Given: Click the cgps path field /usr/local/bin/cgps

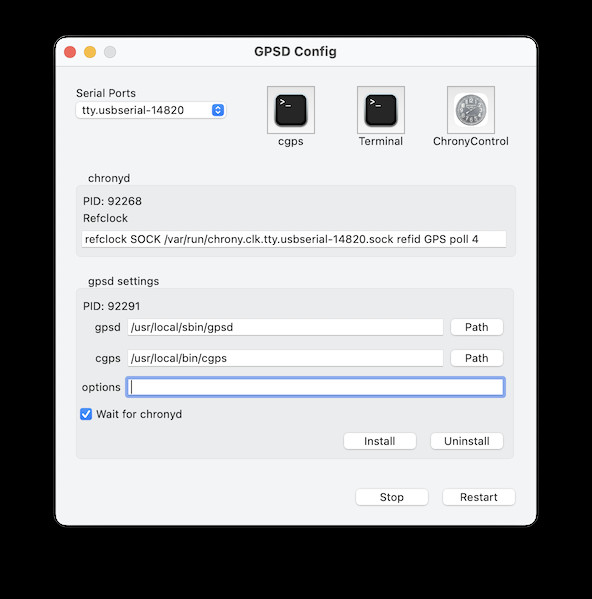Looking at the screenshot, I should coord(285,358).
